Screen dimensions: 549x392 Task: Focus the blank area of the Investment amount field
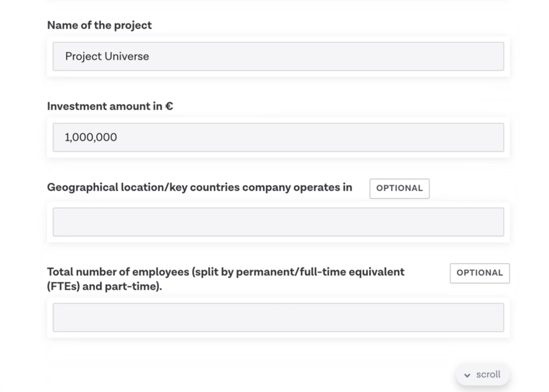coord(309,138)
